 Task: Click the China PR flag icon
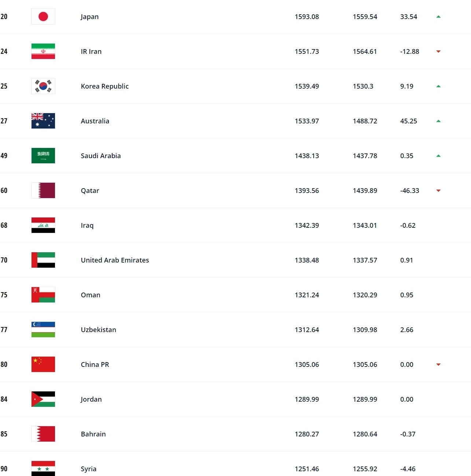pyautogui.click(x=43, y=364)
